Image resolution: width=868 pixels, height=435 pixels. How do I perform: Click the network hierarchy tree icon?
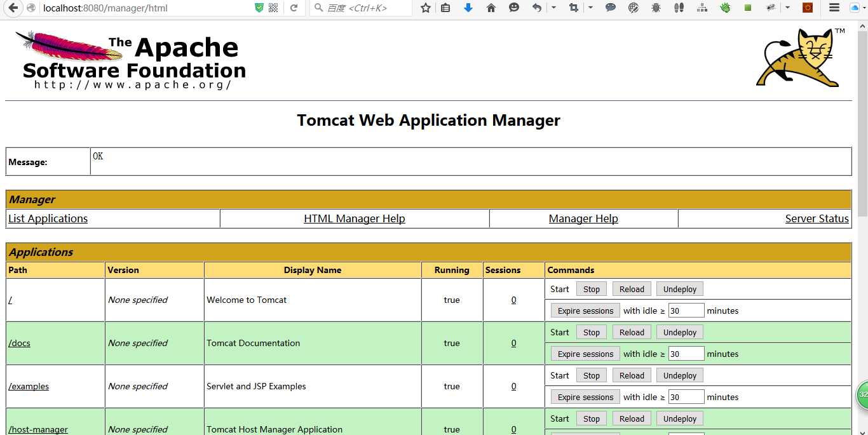click(x=702, y=8)
